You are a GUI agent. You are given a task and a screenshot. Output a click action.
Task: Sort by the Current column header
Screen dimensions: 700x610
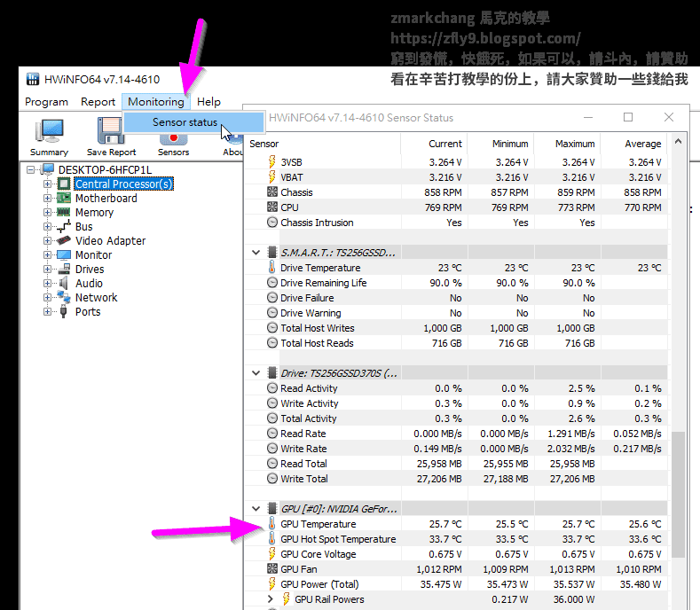(x=435, y=144)
